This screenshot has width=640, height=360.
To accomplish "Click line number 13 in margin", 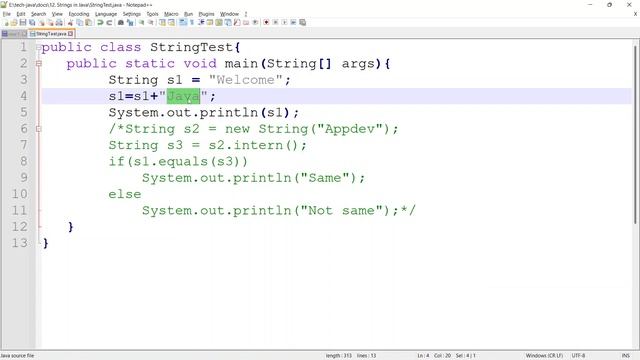I will pyautogui.click(x=20, y=243).
